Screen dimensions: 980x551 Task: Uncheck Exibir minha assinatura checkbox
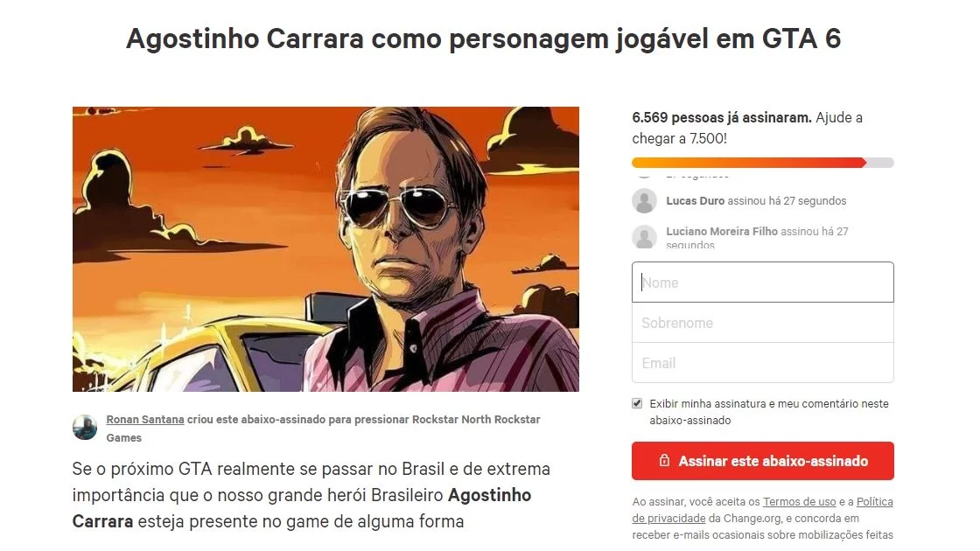[637, 403]
